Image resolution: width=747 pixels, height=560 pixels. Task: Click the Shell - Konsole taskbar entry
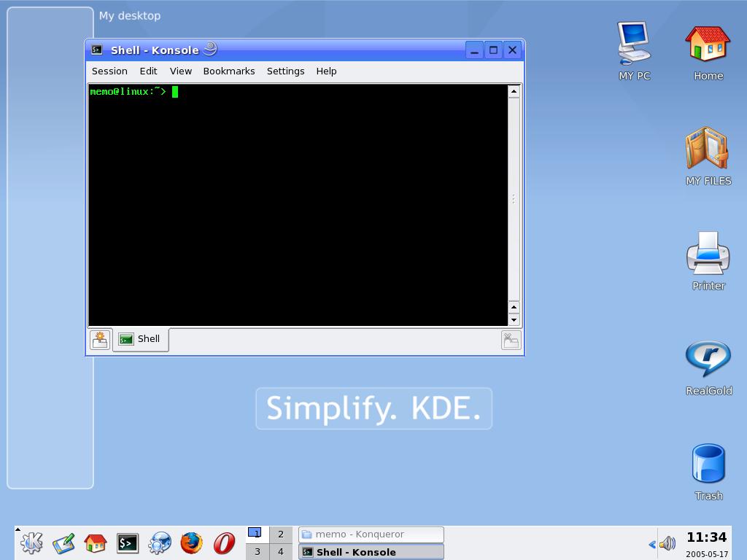[x=371, y=552]
